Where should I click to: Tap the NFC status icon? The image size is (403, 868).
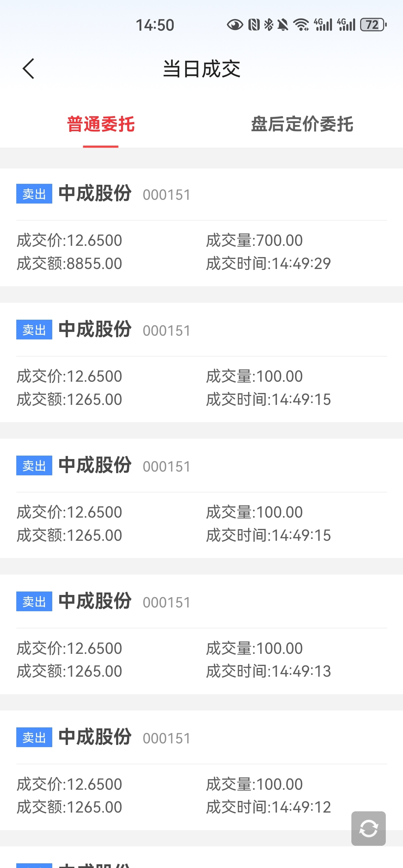[x=254, y=25]
